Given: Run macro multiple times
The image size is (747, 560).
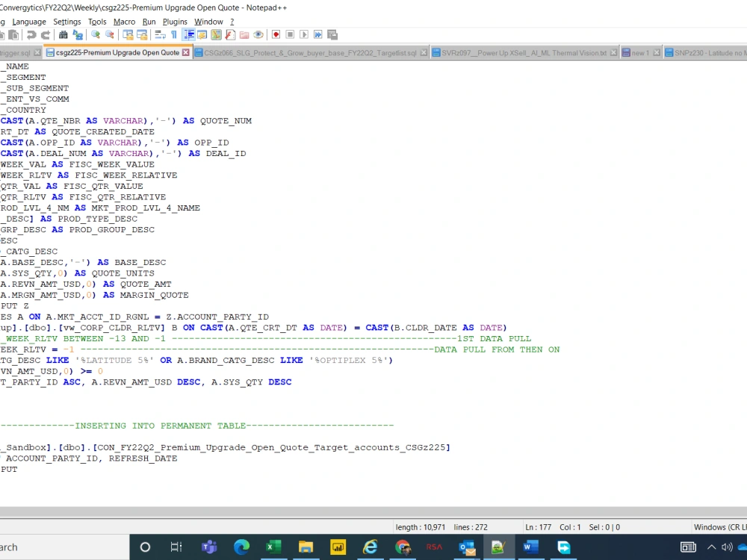Looking at the screenshot, I should click(318, 35).
